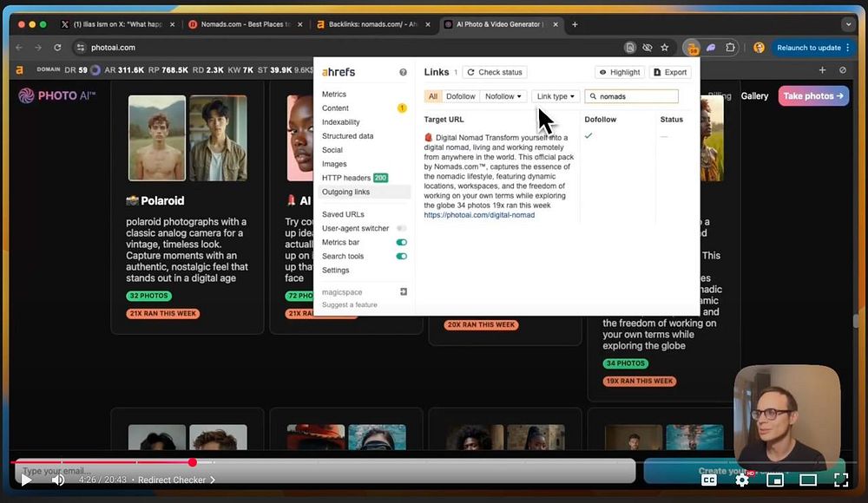Click the eye-slash icon in address bar
Screen dimensions: 868x503
tap(648, 48)
